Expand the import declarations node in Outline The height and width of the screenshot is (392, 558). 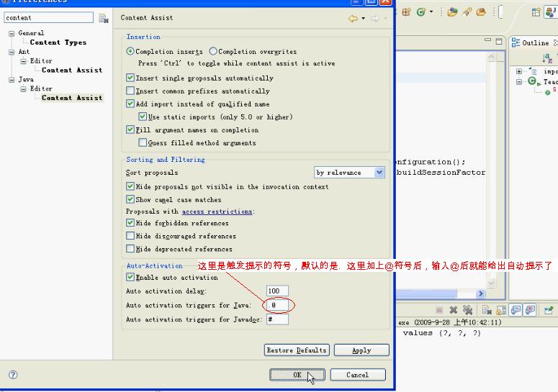(519, 72)
